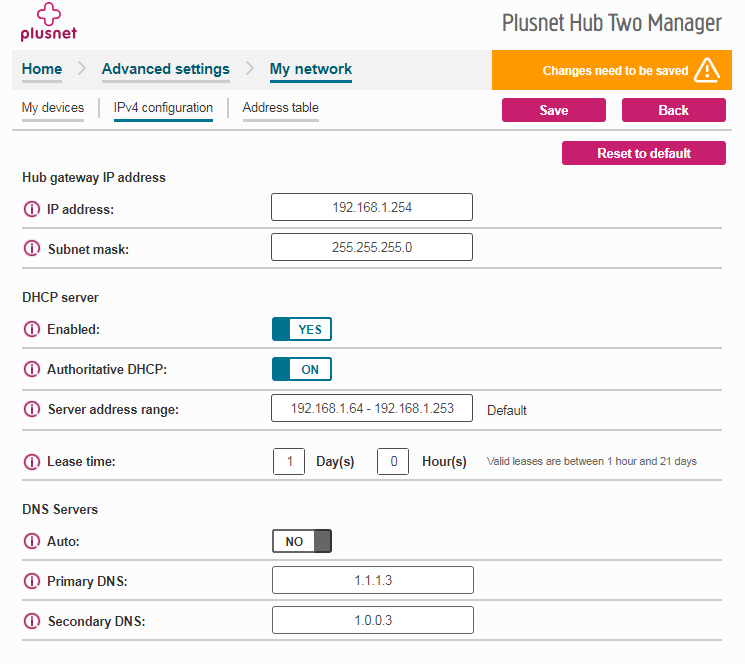Open the Address table tab

point(280,108)
